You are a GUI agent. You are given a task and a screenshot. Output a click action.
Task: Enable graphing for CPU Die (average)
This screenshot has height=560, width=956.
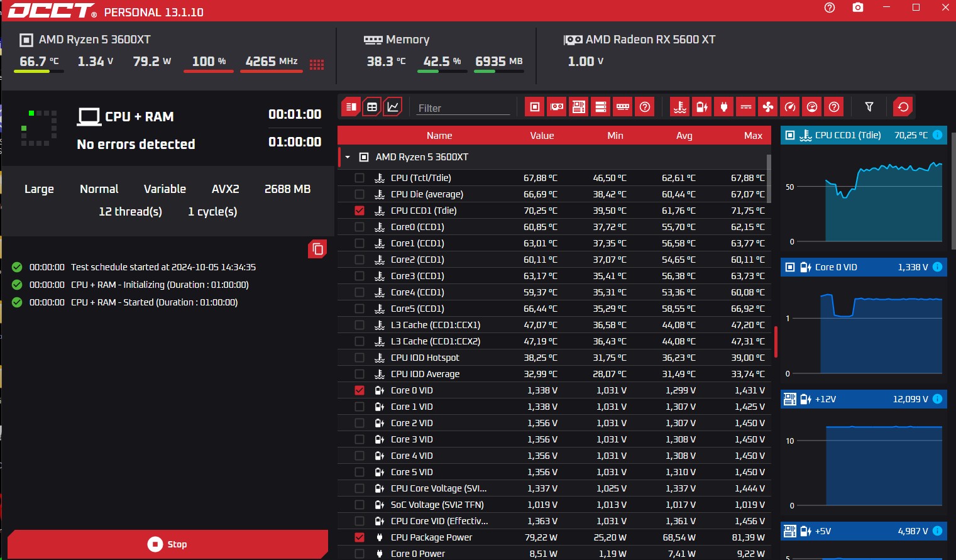point(360,194)
